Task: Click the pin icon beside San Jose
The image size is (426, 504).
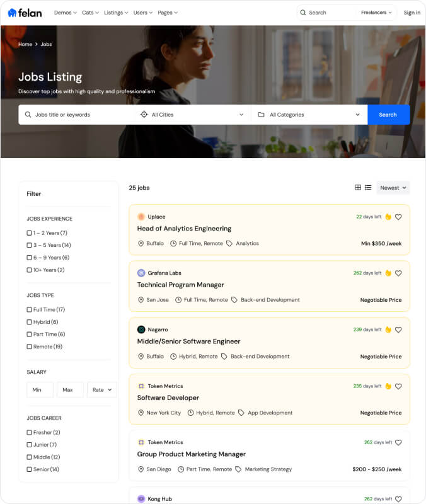Action: [141, 300]
